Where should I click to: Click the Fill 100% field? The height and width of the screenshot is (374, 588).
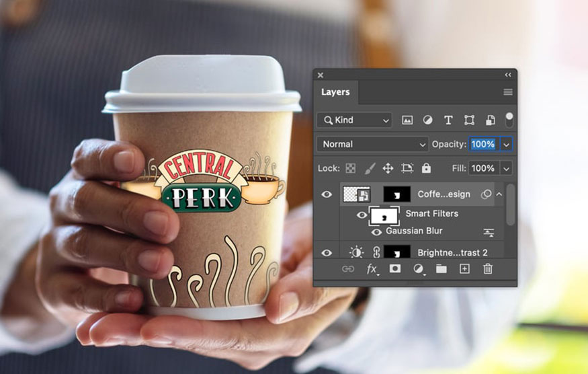(x=483, y=168)
